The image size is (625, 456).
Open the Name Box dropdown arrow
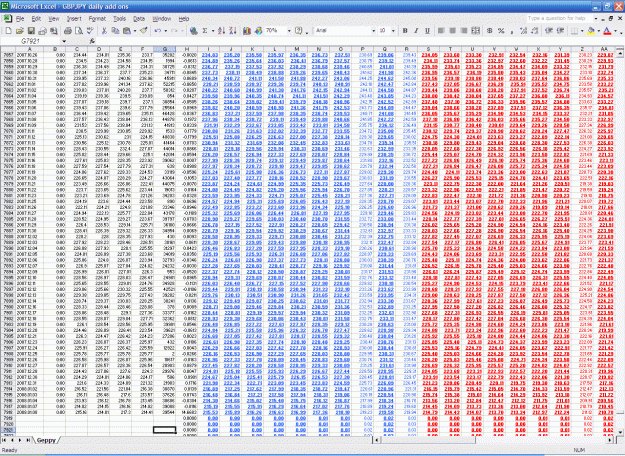pos(64,41)
